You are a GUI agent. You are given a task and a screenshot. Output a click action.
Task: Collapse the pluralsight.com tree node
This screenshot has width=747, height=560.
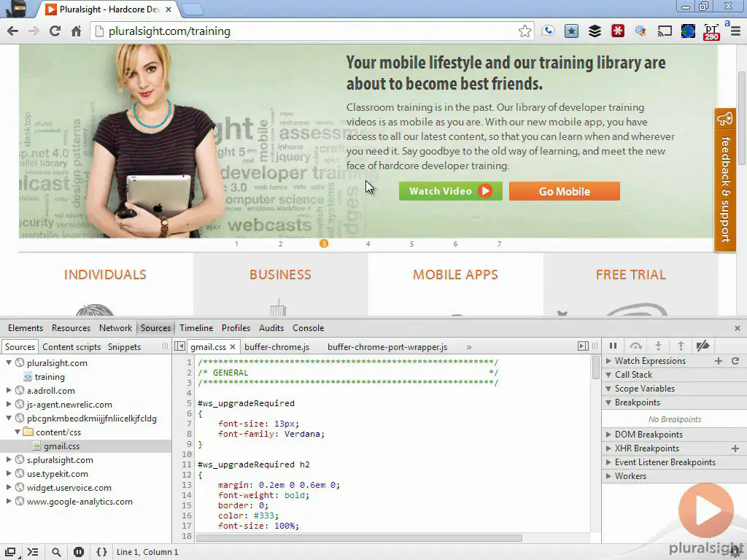pyautogui.click(x=9, y=363)
